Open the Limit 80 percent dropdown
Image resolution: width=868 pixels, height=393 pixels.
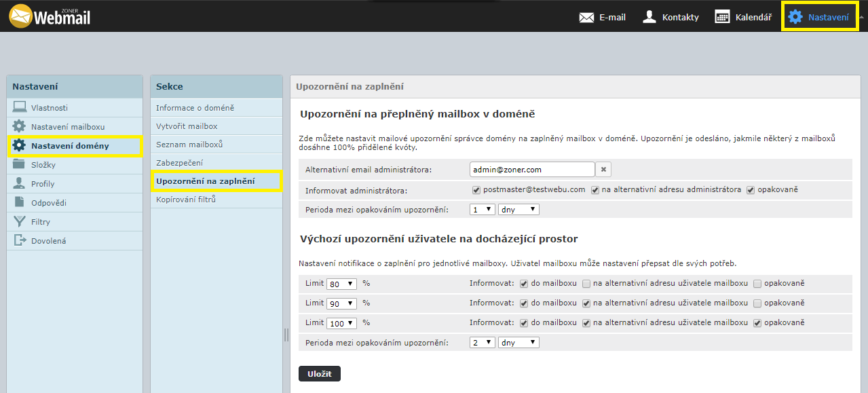pyautogui.click(x=341, y=284)
